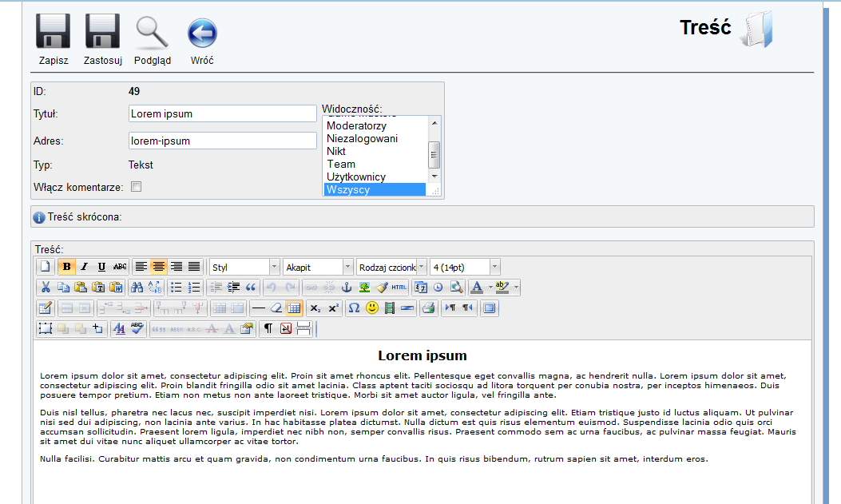The image size is (841, 504).
Task: Click the superscript X² icon
Action: point(333,308)
